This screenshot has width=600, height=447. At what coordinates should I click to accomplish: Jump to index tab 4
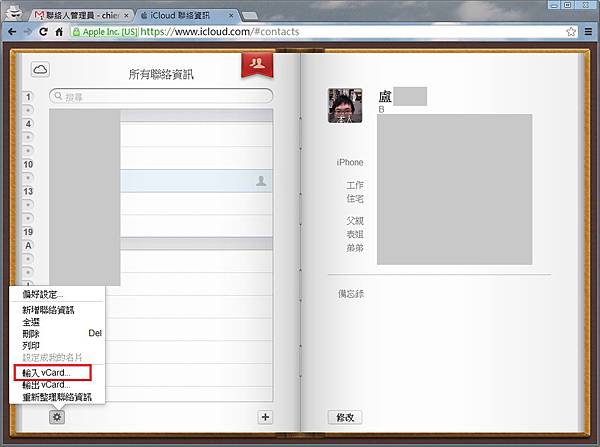point(28,124)
